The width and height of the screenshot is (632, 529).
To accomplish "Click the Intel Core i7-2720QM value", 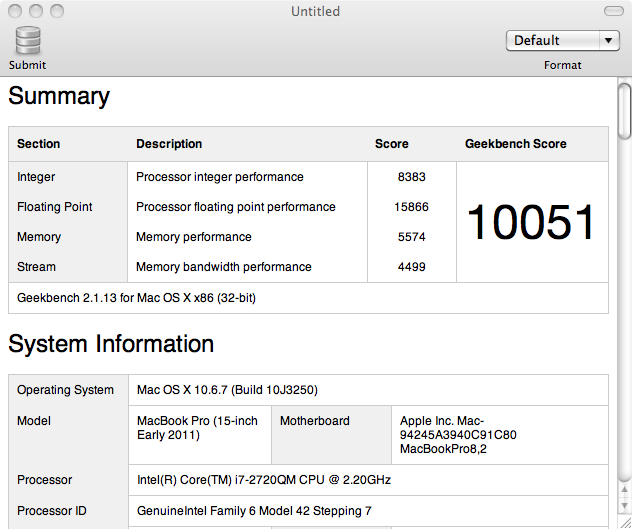I will click(x=264, y=480).
